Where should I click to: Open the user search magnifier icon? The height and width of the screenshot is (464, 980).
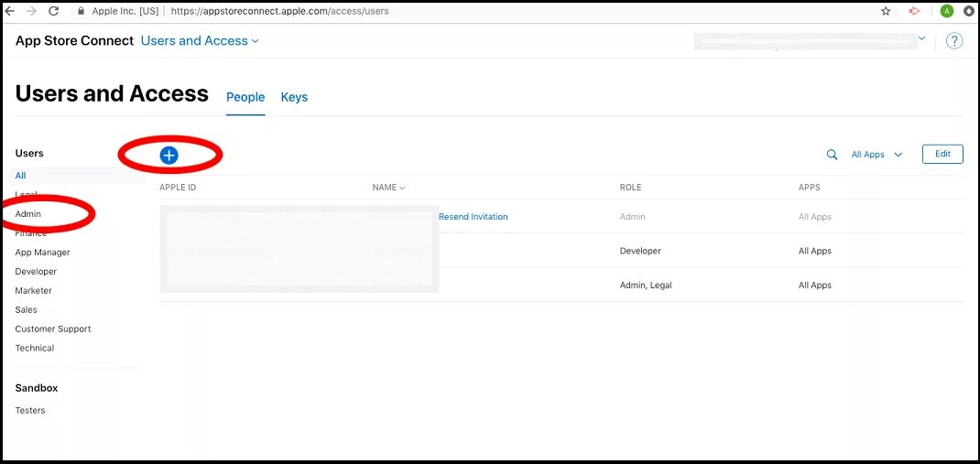pos(832,155)
